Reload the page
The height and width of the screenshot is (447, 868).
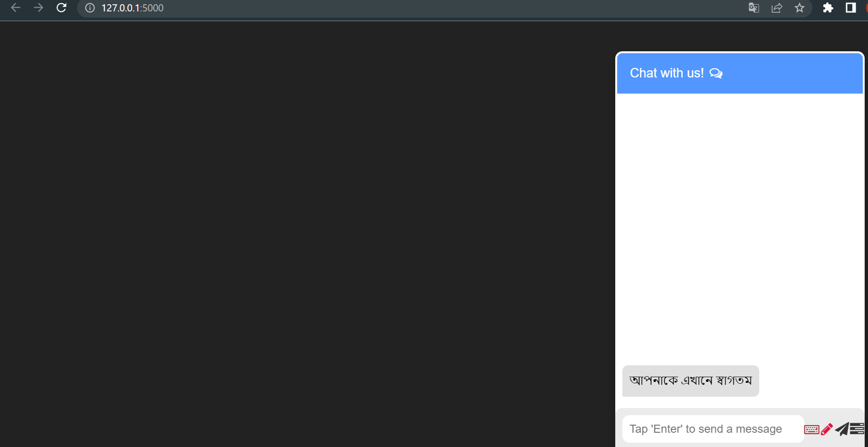[x=61, y=8]
